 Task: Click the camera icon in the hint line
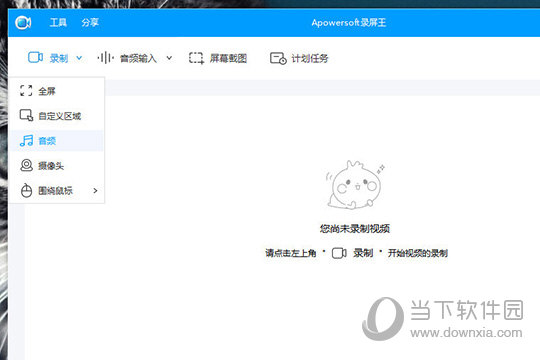pyautogui.click(x=339, y=253)
